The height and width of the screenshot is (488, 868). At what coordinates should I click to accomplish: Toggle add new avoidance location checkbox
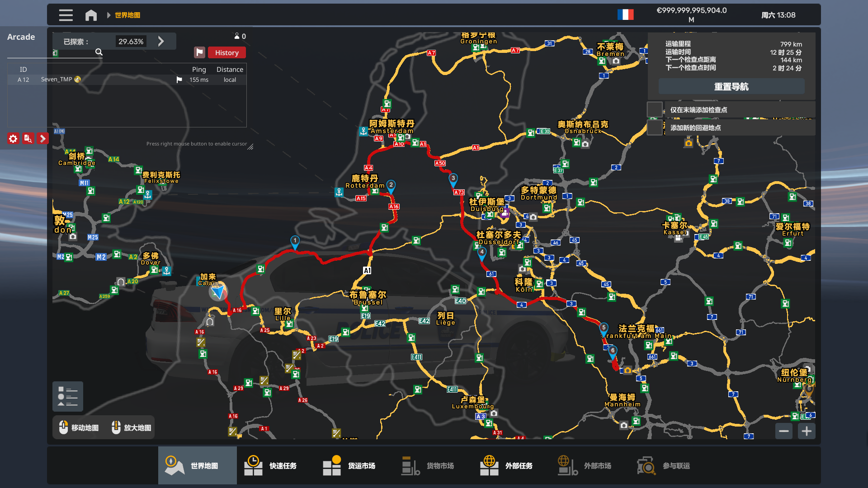tap(655, 127)
